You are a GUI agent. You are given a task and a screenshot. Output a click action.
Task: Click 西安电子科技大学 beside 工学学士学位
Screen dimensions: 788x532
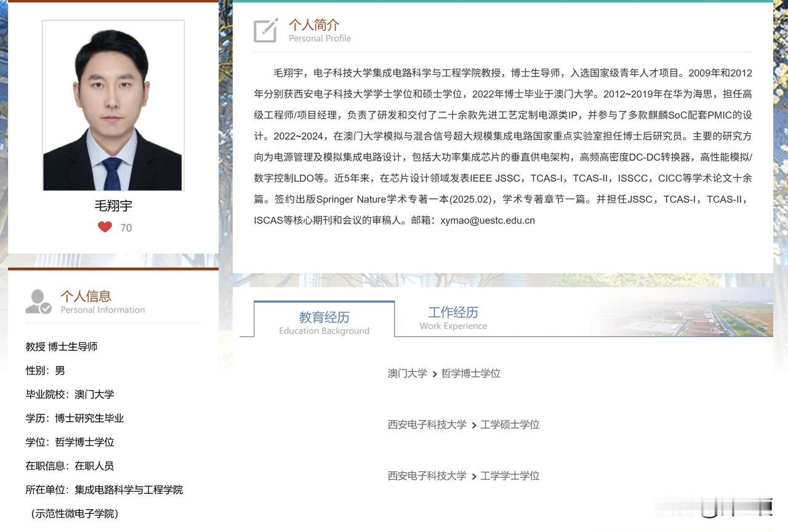427,476
